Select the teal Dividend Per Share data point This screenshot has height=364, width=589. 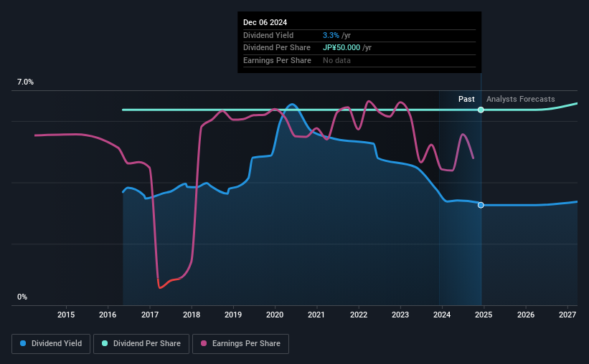481,110
